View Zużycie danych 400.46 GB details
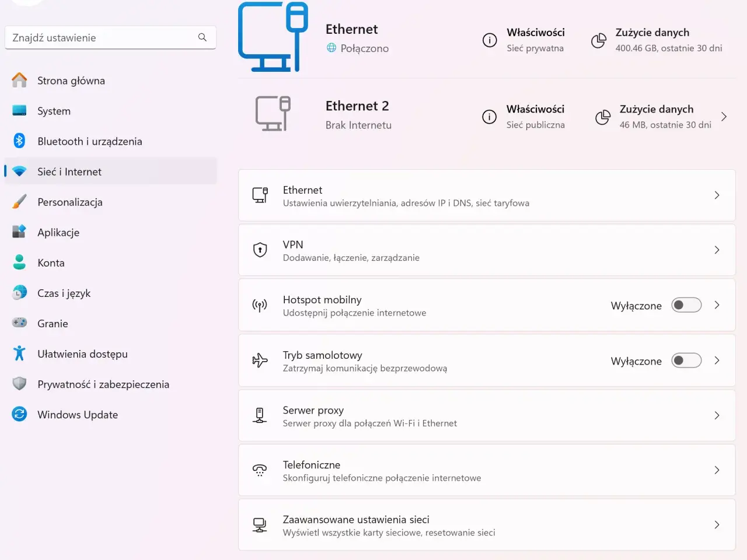747x560 pixels. tap(657, 40)
